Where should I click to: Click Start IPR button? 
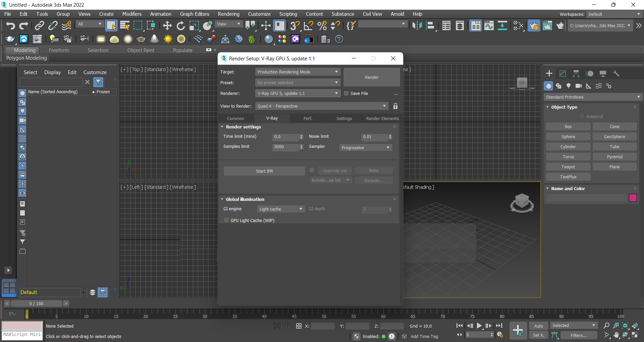click(x=264, y=171)
